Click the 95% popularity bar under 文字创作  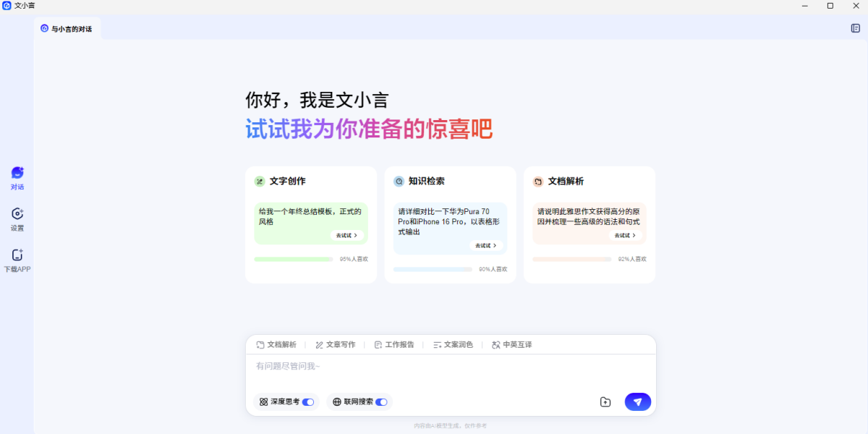pyautogui.click(x=293, y=259)
